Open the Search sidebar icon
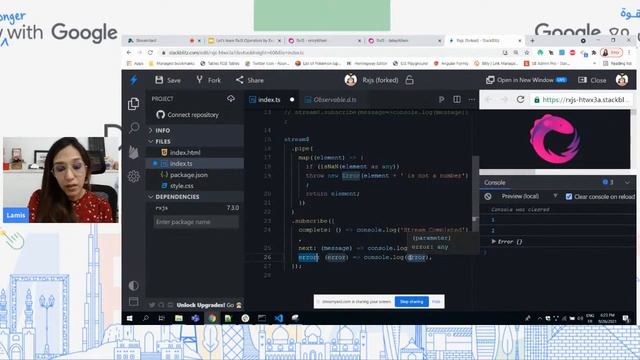This screenshot has width=640, height=360. (x=133, y=128)
